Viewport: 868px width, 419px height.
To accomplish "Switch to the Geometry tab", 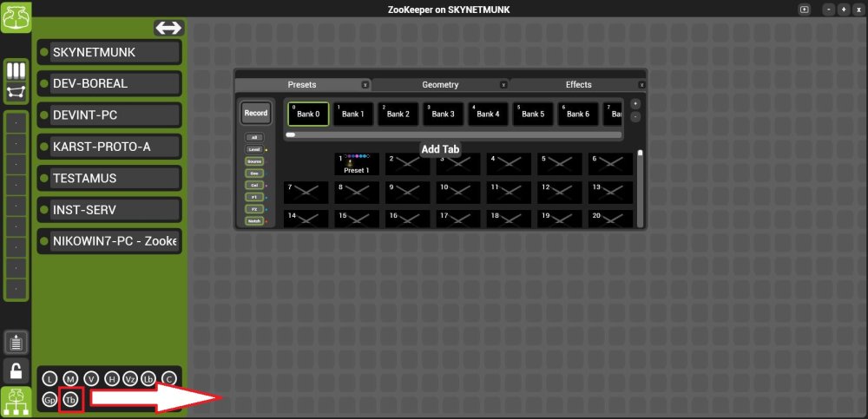I will pyautogui.click(x=440, y=85).
